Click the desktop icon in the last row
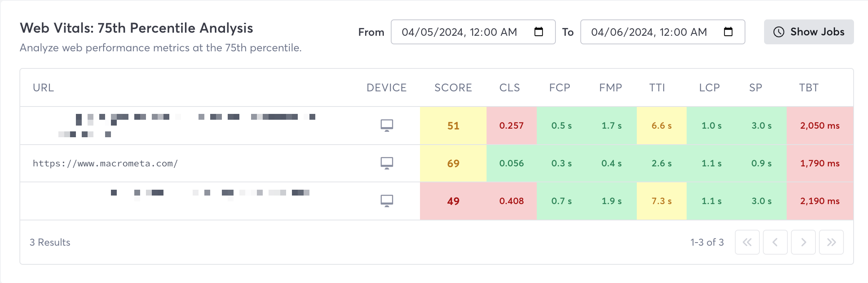 pos(387,201)
